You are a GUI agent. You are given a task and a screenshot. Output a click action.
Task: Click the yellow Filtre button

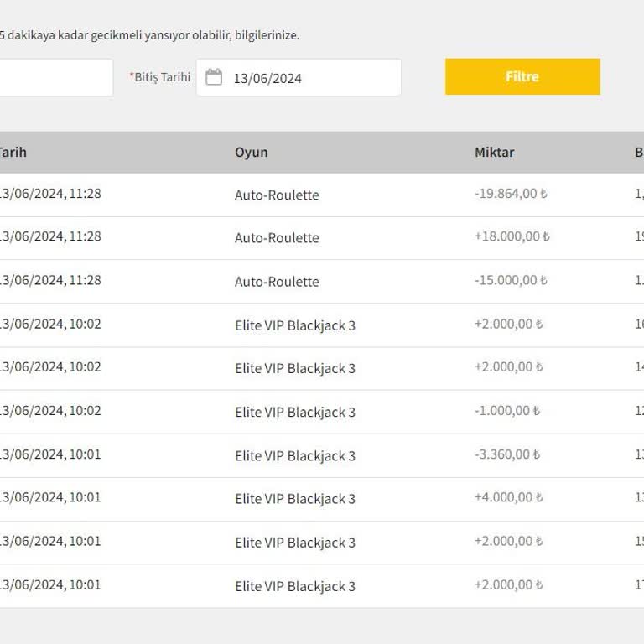[x=522, y=76]
